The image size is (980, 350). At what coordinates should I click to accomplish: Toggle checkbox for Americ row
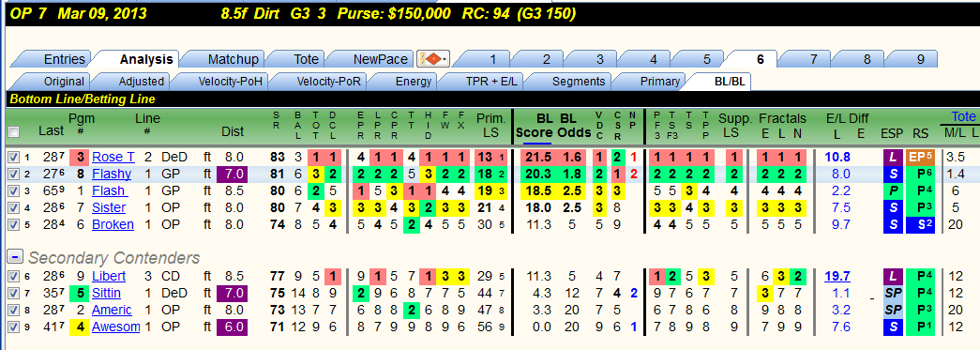(x=14, y=310)
